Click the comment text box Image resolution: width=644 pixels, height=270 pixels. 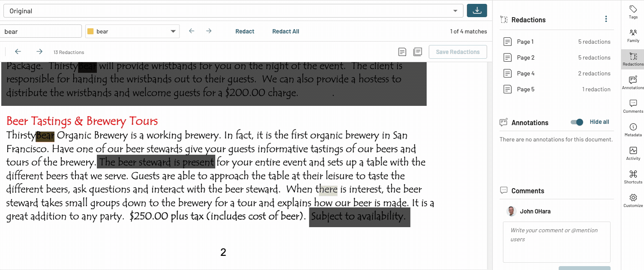tap(557, 242)
